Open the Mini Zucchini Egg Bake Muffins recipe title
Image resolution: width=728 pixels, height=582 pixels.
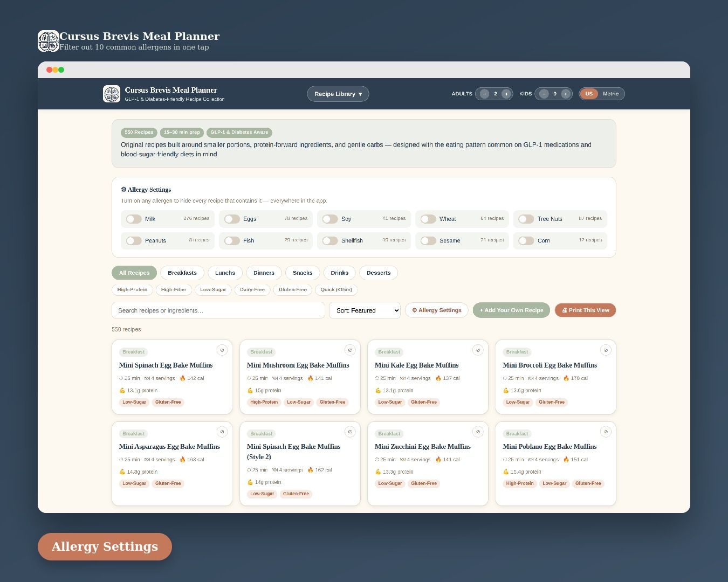[x=423, y=447]
